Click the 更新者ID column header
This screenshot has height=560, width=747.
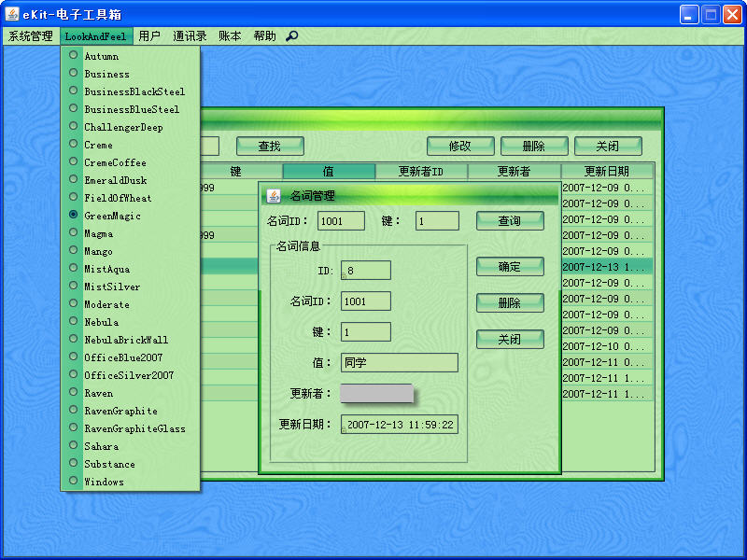[x=421, y=172]
